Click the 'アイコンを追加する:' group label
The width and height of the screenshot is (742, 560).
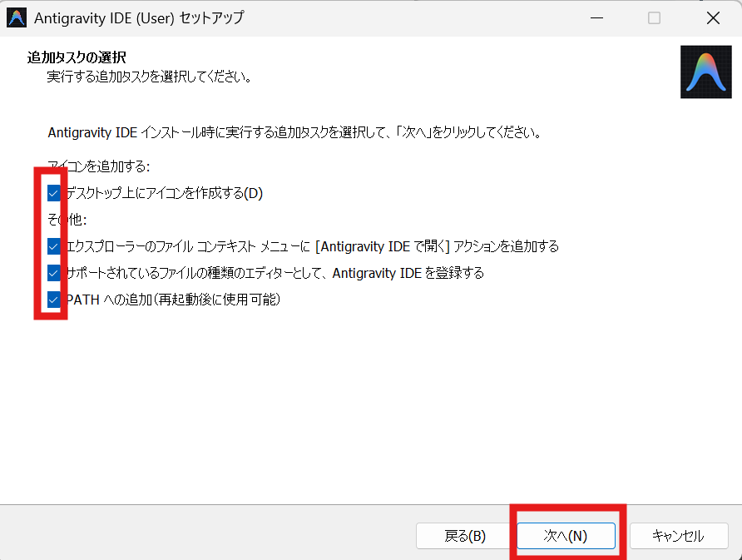click(x=99, y=166)
